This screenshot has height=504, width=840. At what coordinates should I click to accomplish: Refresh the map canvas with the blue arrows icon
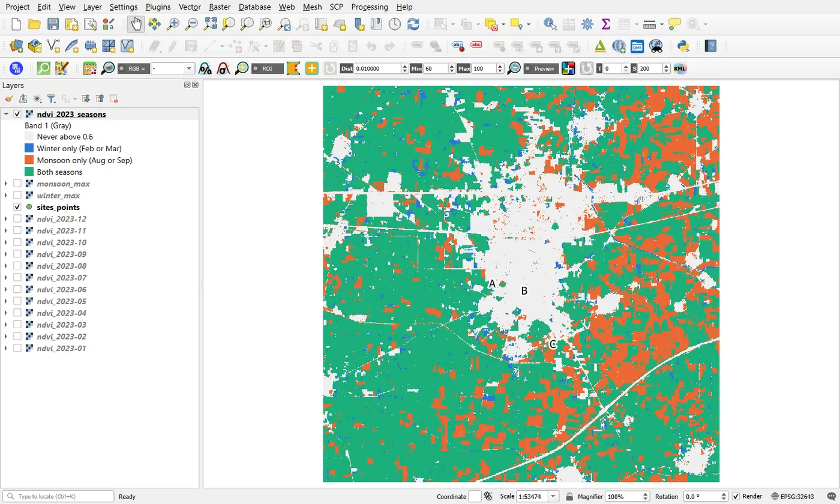(413, 24)
